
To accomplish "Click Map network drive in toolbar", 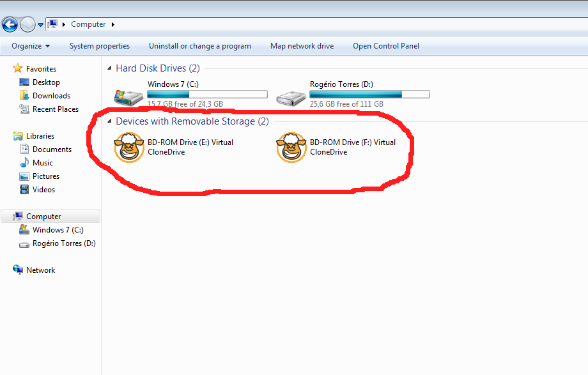I will (302, 46).
